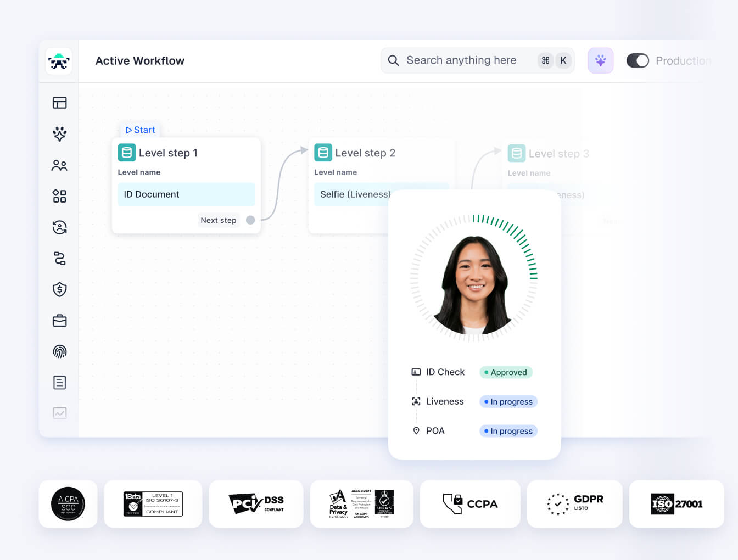Viewport: 738px width, 560px height.
Task: Click the Next step button
Action: 219,220
